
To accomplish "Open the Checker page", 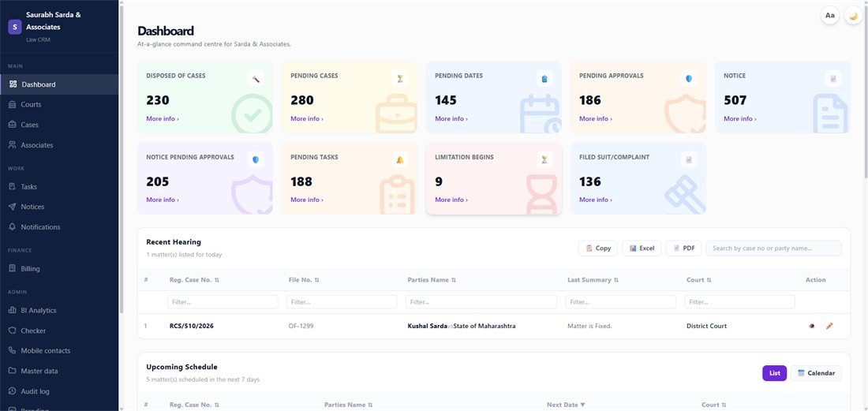I will click(58, 331).
